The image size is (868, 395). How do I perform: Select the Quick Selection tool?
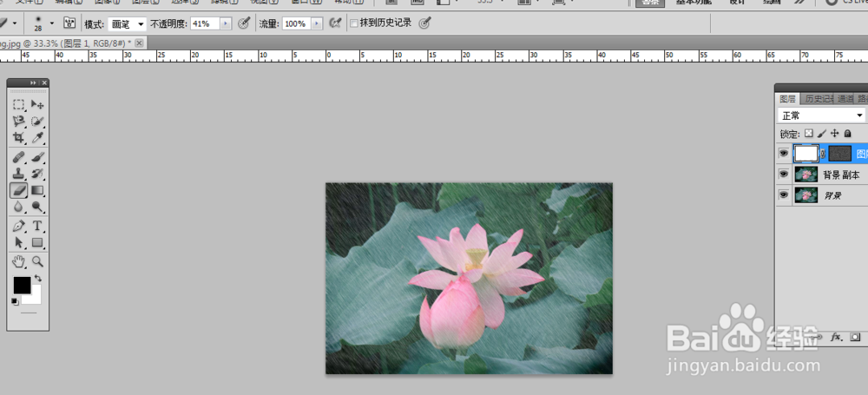tap(37, 121)
